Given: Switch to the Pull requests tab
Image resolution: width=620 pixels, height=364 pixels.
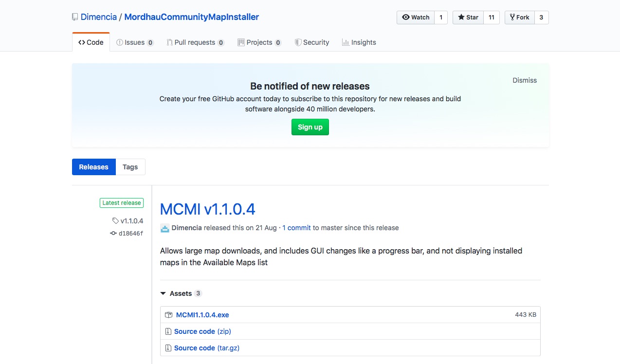Looking at the screenshot, I should point(195,42).
